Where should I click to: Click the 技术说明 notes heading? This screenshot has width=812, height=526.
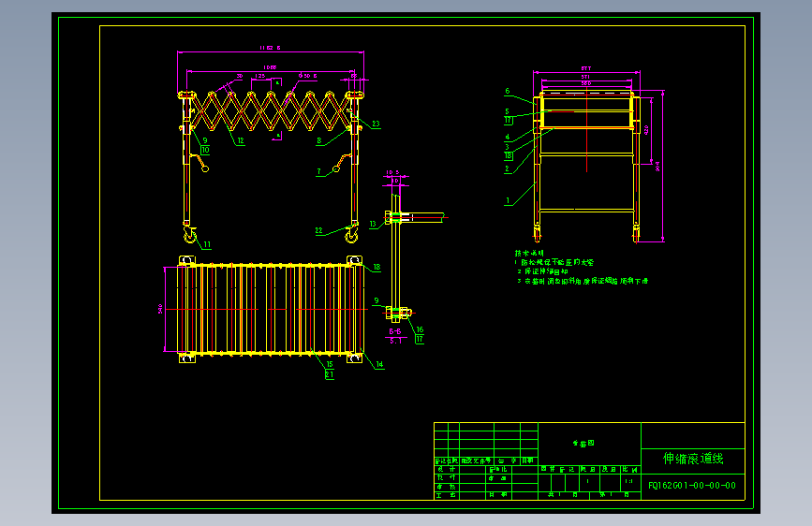coord(529,253)
